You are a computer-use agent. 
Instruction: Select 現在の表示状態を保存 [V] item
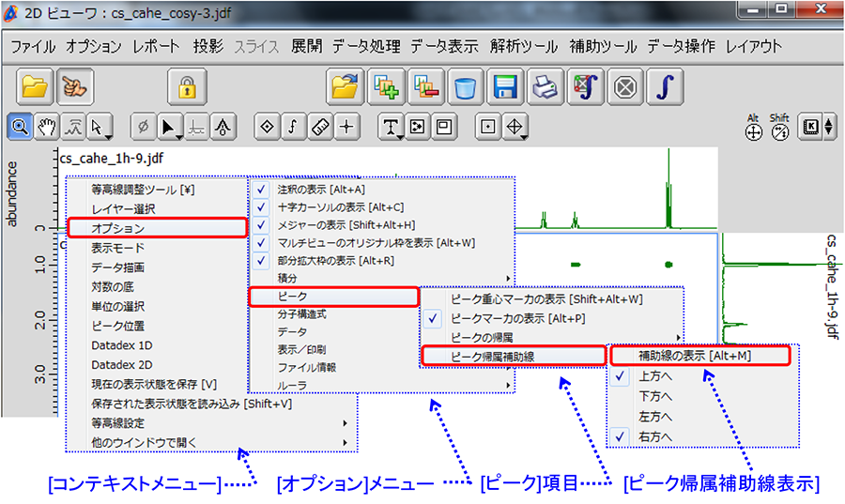click(153, 384)
